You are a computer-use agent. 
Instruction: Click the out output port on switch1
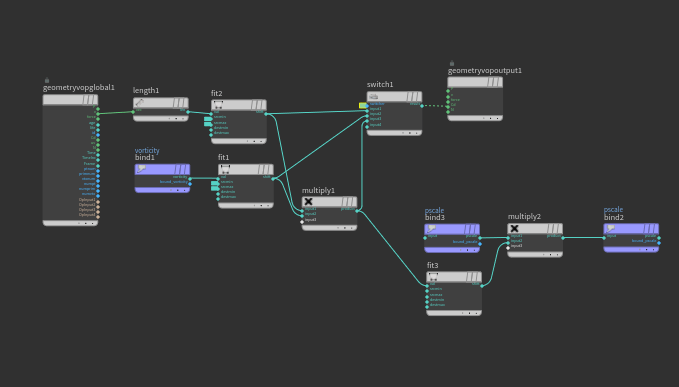click(x=422, y=106)
